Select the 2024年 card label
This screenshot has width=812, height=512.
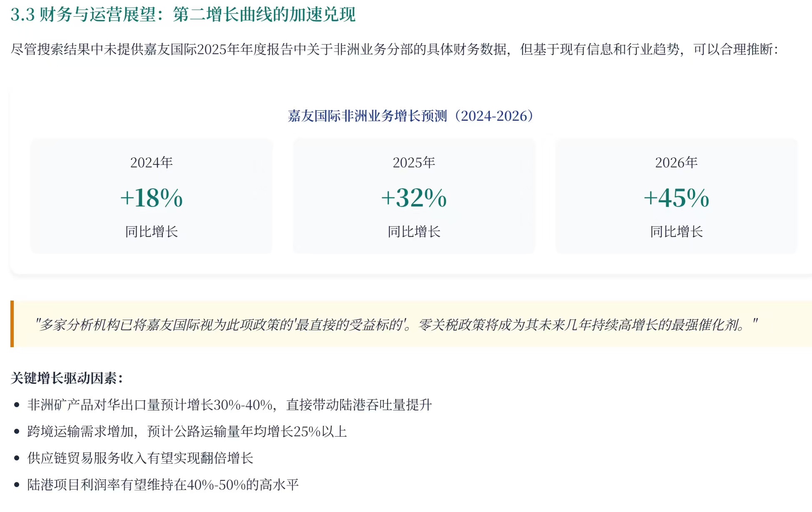click(x=152, y=163)
